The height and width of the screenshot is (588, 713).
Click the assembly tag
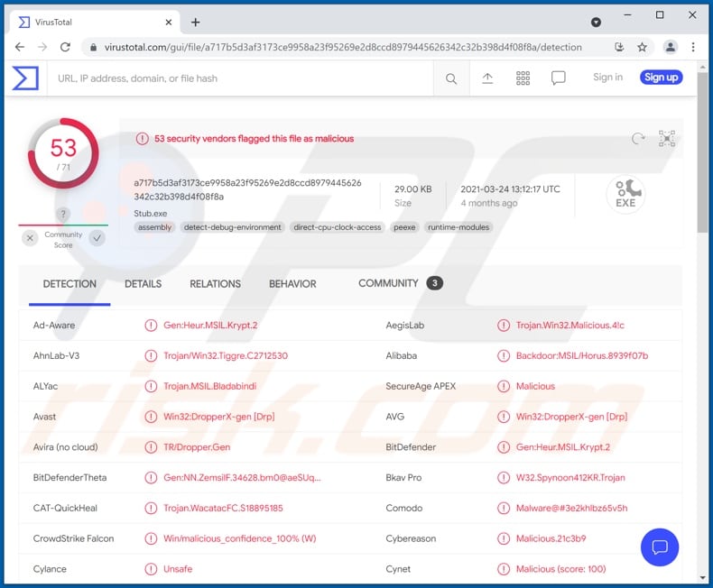[x=154, y=227]
